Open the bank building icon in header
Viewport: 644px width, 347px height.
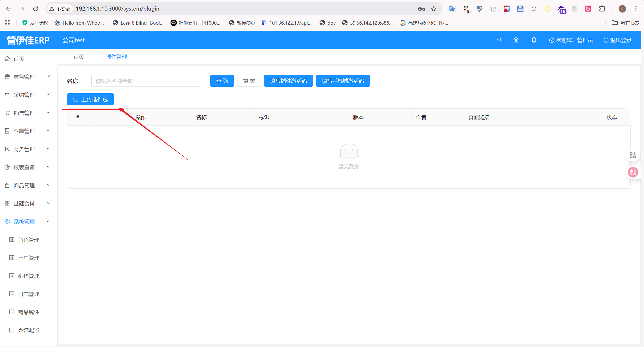pyautogui.click(x=516, y=40)
